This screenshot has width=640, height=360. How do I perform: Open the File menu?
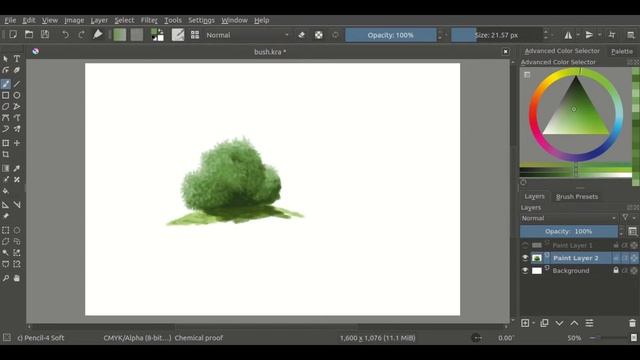[x=10, y=20]
